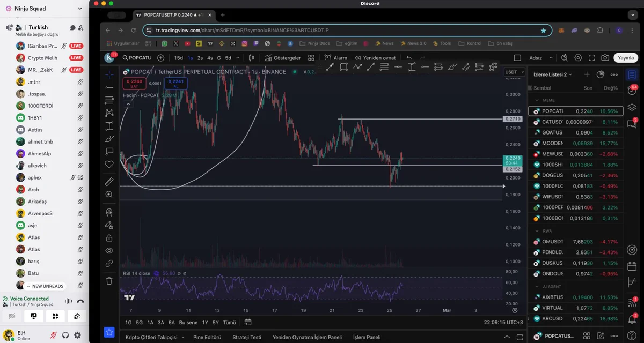Select the brush drawing tool in left toolbar
The image size is (644, 343).
[x=109, y=139]
